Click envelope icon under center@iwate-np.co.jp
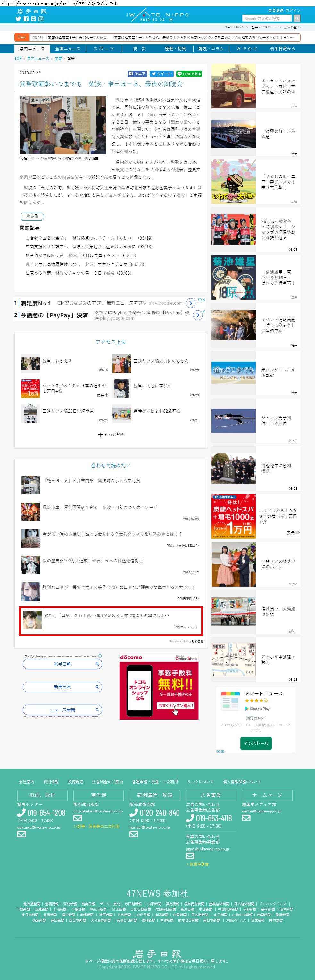 pyautogui.click(x=246, y=818)
